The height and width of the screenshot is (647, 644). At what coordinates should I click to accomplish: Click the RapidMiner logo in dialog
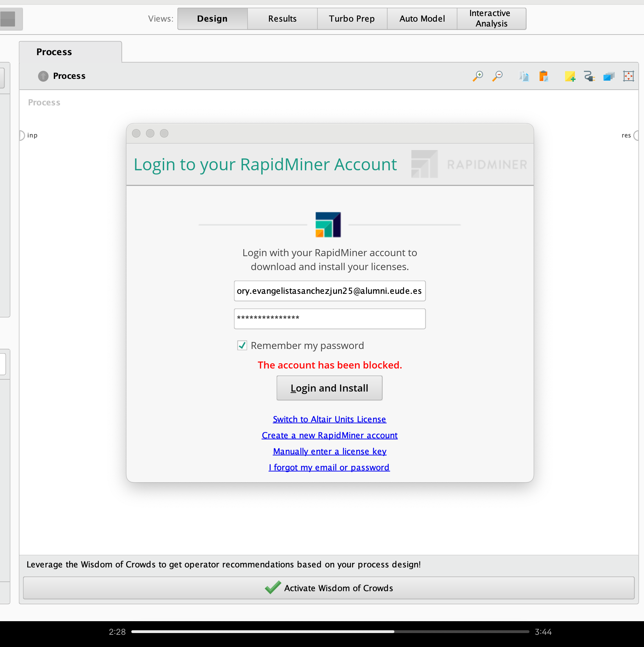tap(328, 225)
